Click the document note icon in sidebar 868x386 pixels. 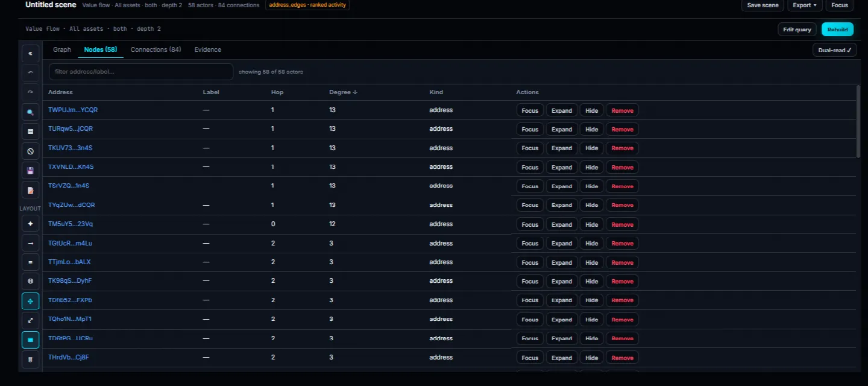31,190
